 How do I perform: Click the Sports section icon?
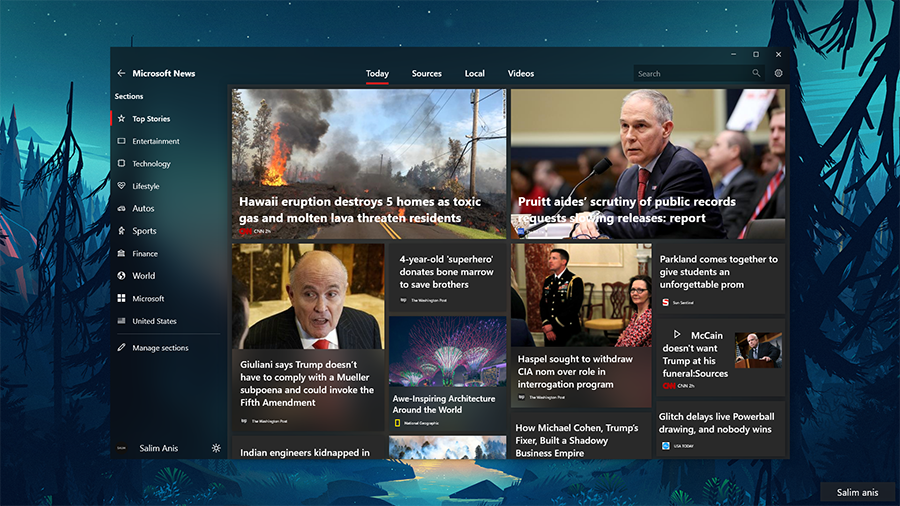click(121, 231)
